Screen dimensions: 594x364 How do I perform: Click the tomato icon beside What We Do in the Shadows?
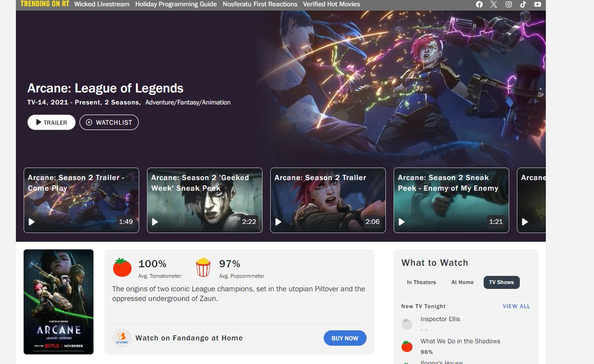click(x=407, y=346)
